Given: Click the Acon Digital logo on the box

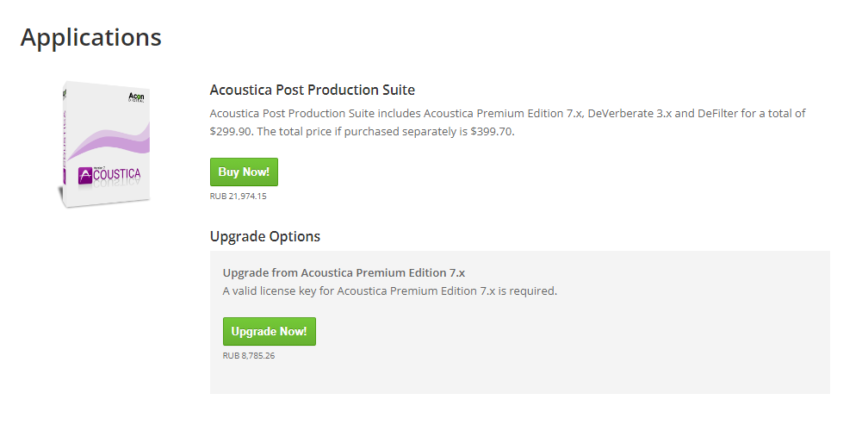Looking at the screenshot, I should point(136,97).
